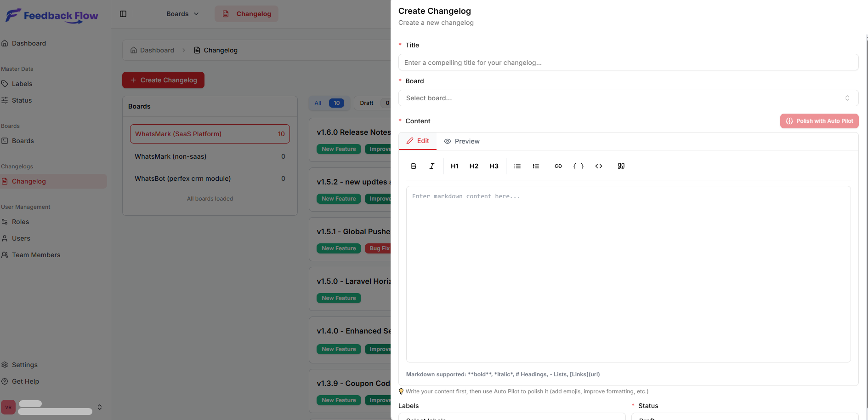868x420 pixels.
Task: Click the Create Changelog button
Action: (x=163, y=80)
